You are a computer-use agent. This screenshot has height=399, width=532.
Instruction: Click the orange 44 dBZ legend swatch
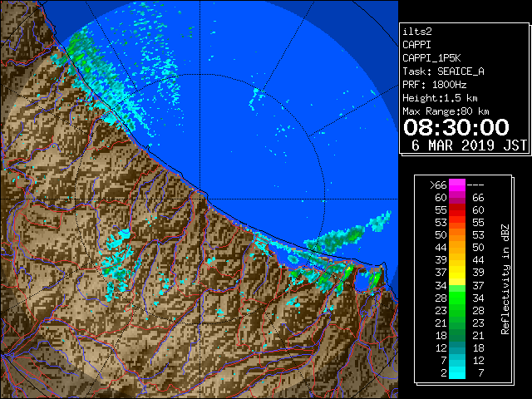point(457,248)
